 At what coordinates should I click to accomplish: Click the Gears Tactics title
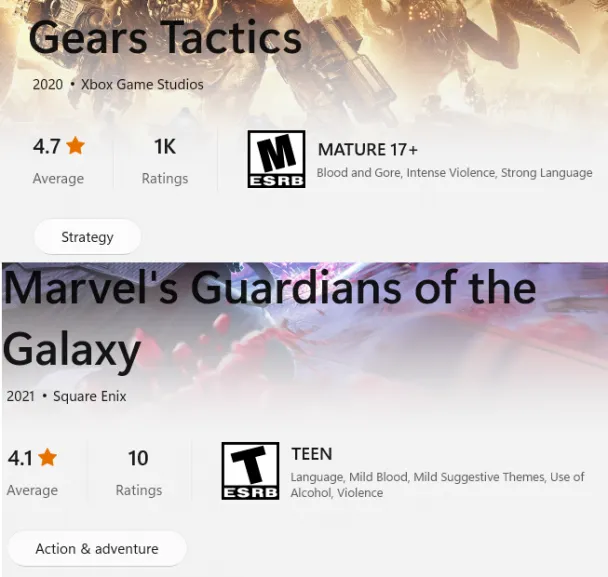click(x=165, y=38)
